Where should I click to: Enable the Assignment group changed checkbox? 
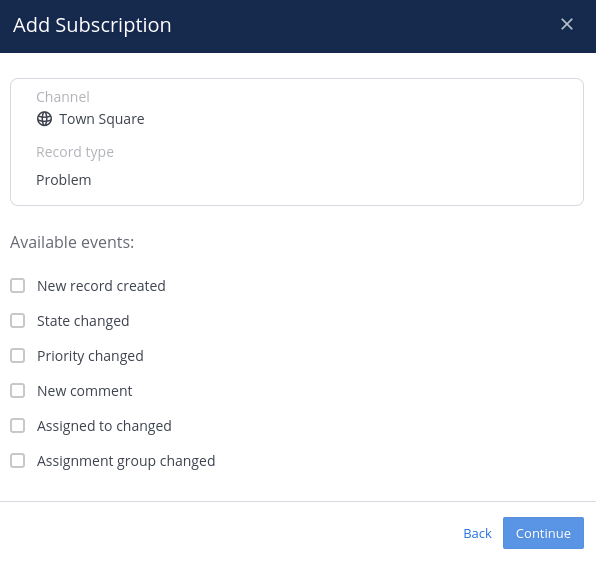[17, 461]
